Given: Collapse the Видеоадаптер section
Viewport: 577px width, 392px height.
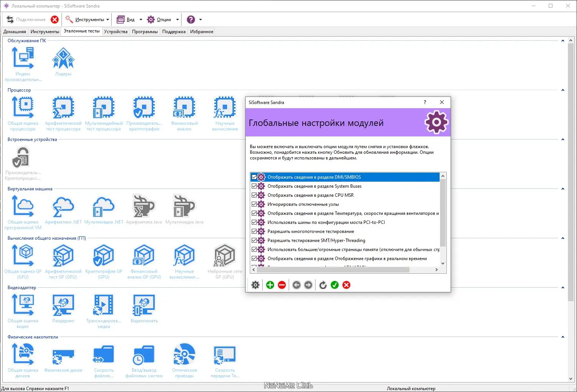Looking at the screenshot, I should tap(563, 288).
